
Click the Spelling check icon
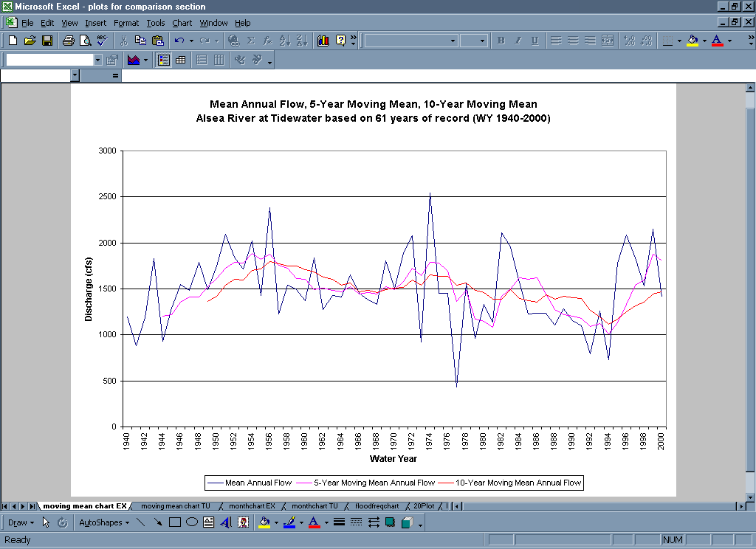pyautogui.click(x=102, y=41)
